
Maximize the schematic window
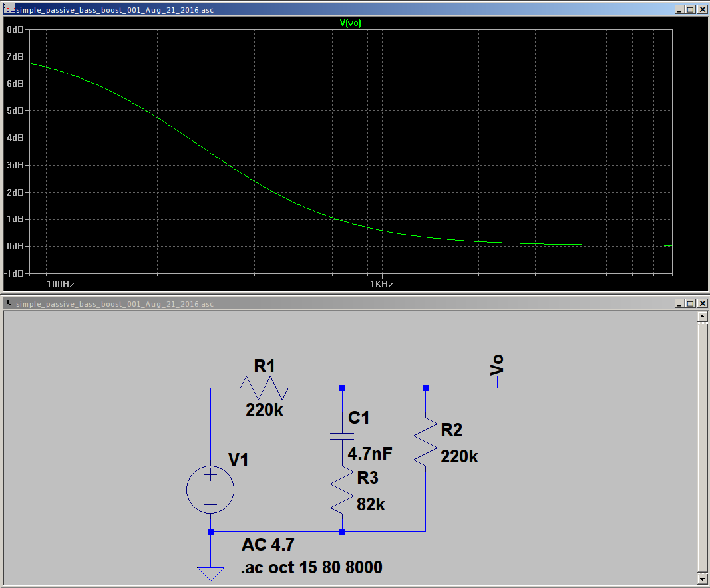(x=691, y=303)
